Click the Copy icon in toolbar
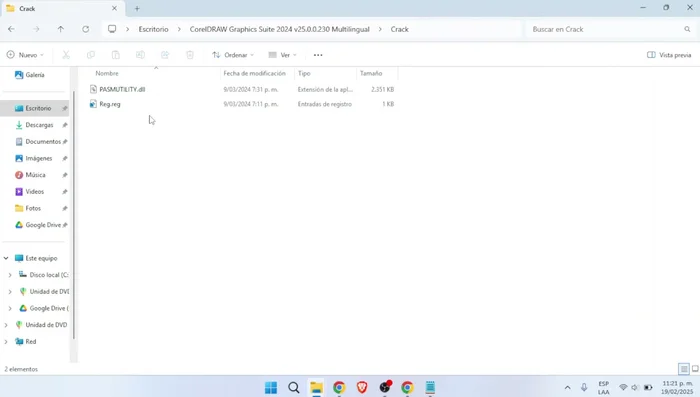 pyautogui.click(x=91, y=55)
